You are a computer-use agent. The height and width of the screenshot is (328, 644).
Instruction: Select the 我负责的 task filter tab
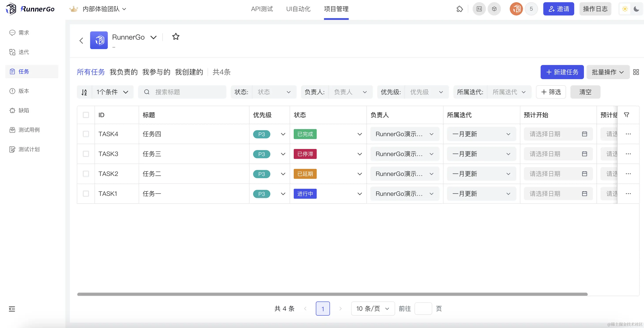123,72
